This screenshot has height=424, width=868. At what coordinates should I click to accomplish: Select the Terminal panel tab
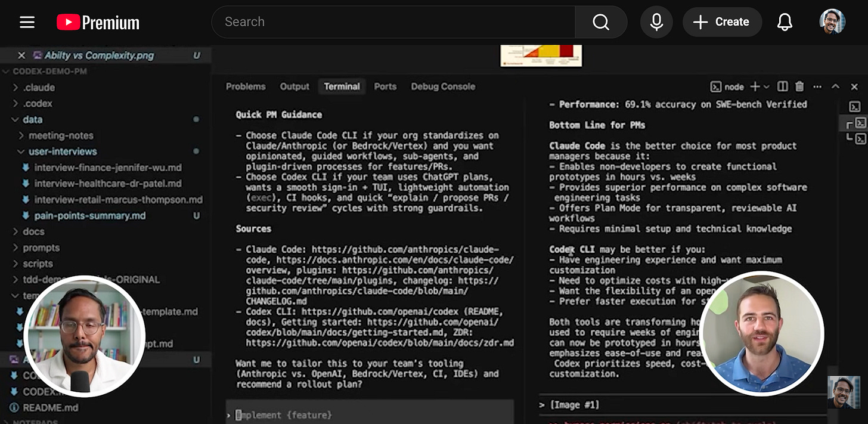tap(342, 86)
